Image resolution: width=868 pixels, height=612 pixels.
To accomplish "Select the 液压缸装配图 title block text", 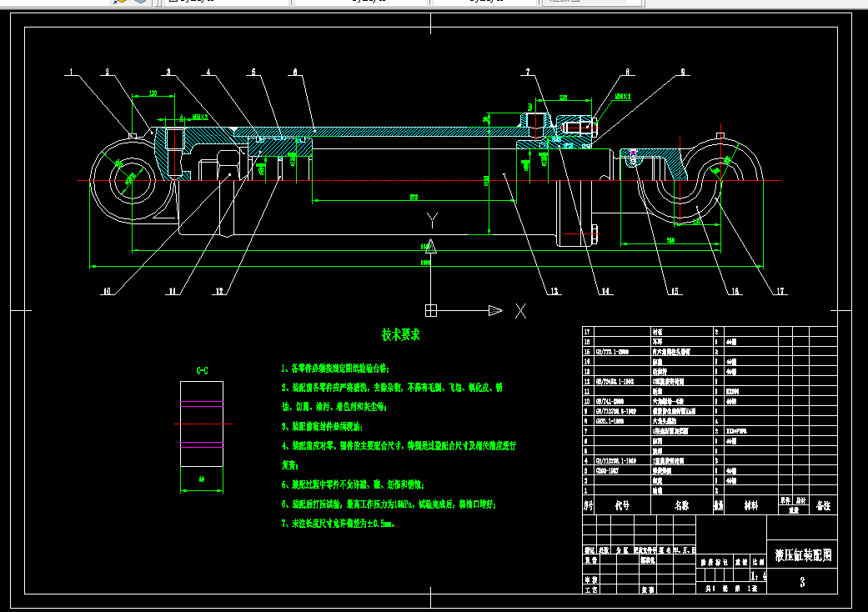I will pyautogui.click(x=803, y=555).
